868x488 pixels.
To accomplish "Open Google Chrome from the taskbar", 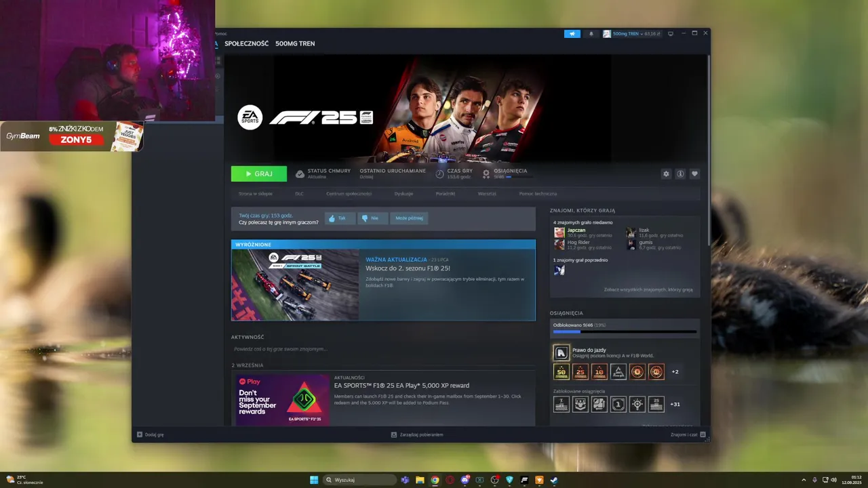I will pyautogui.click(x=435, y=480).
